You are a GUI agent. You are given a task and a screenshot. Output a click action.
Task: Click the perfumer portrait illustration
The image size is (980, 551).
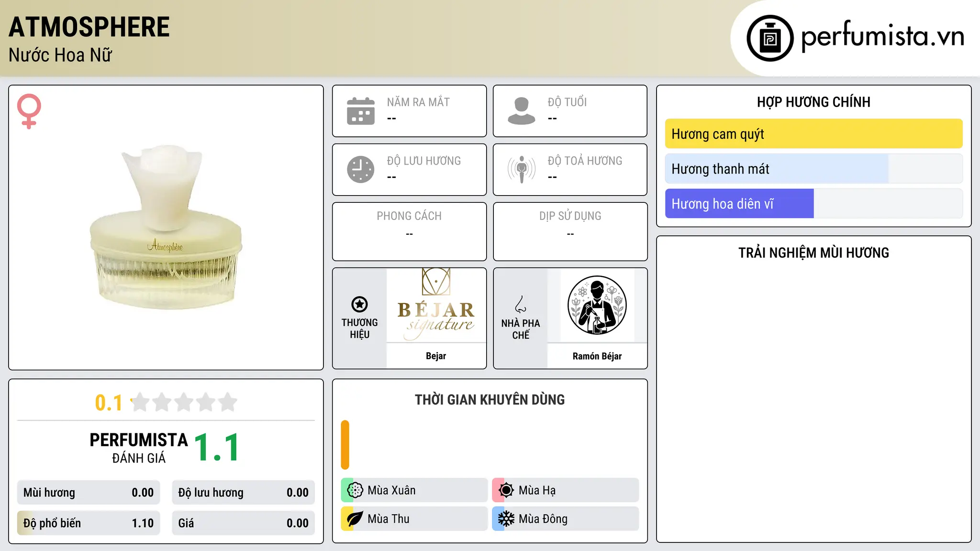click(x=597, y=305)
